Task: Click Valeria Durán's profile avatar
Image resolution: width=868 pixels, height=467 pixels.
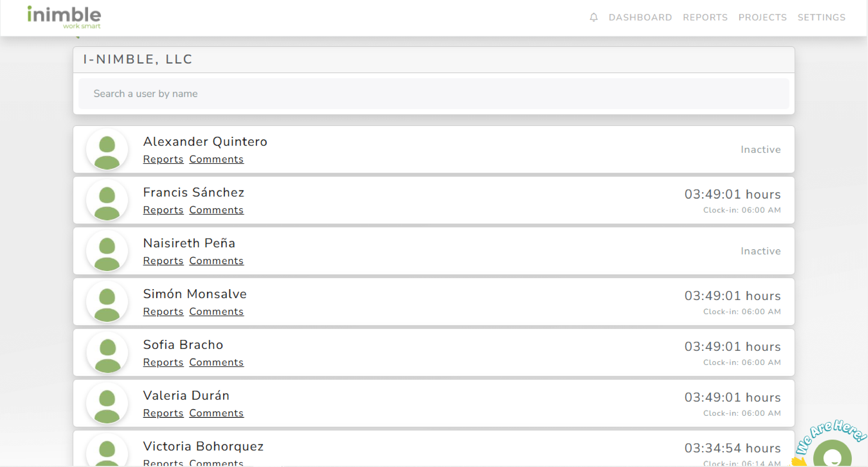Action: (107, 404)
